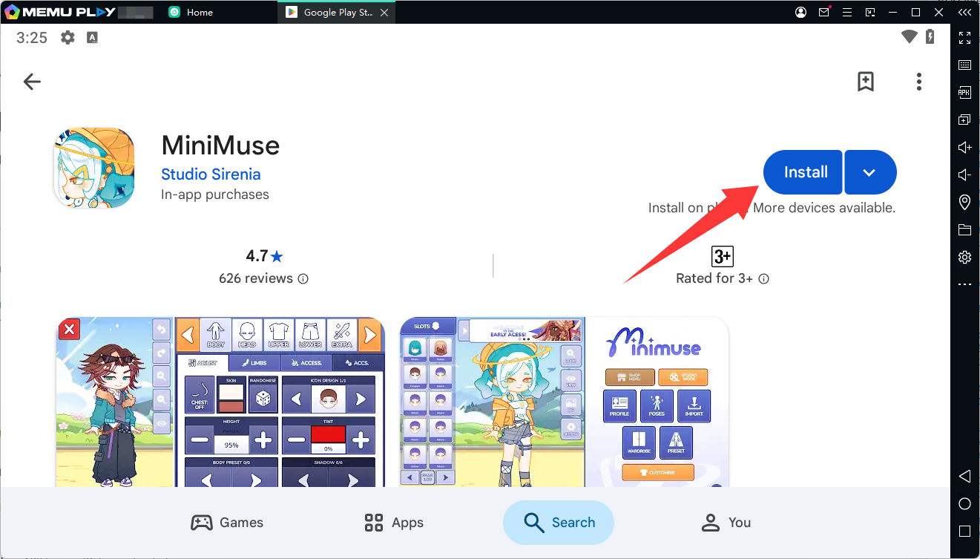Open MEmu hamburger menu
Viewport: 980px width, 559px height.
point(847,12)
